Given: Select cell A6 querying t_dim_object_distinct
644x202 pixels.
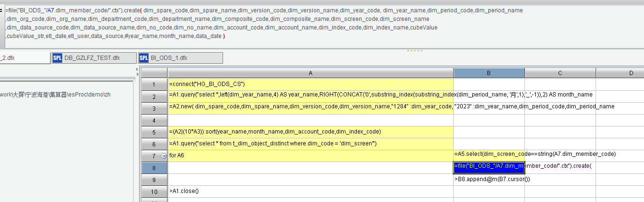Looking at the screenshot, I should point(310,144).
